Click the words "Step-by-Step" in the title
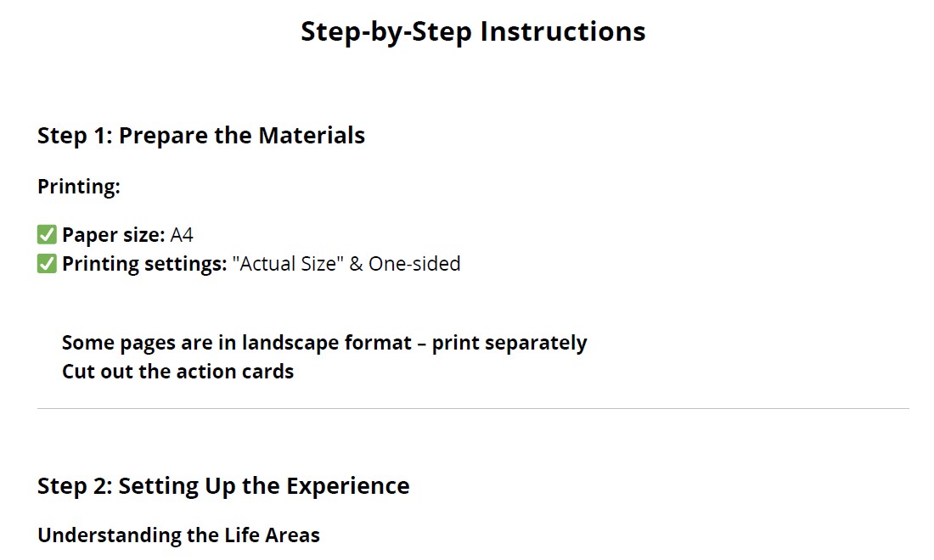934x560 pixels. [x=386, y=32]
